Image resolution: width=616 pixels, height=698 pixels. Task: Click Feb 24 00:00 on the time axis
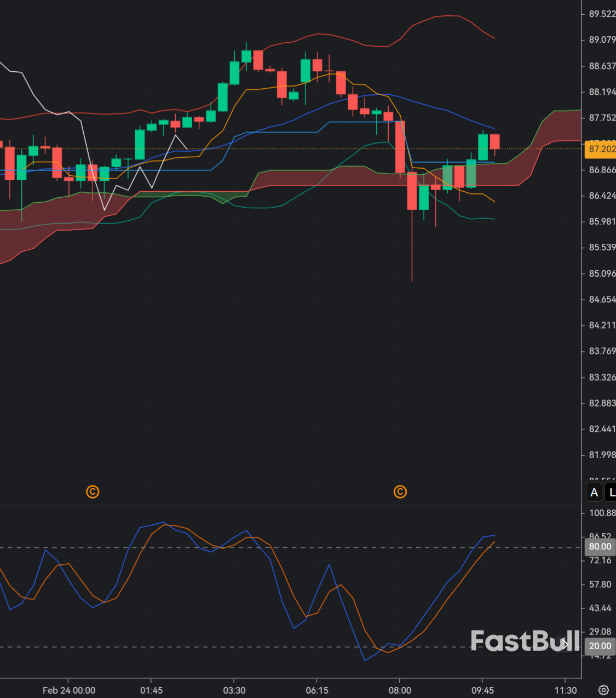pyautogui.click(x=69, y=690)
